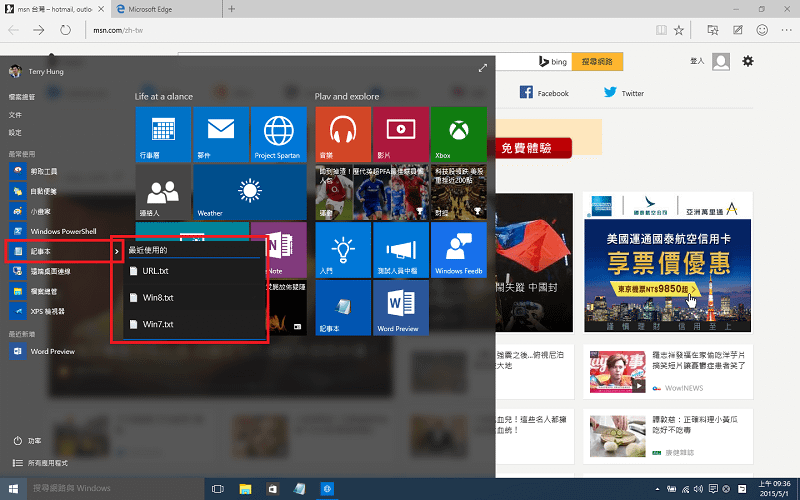
Task: Open MSN page settings gear
Action: click(x=748, y=61)
